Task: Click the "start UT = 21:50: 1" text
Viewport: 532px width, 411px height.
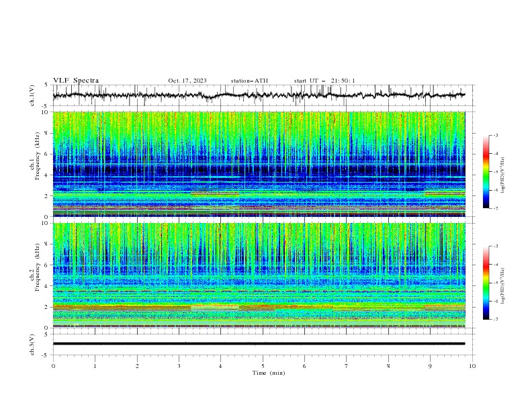Action: (324, 81)
